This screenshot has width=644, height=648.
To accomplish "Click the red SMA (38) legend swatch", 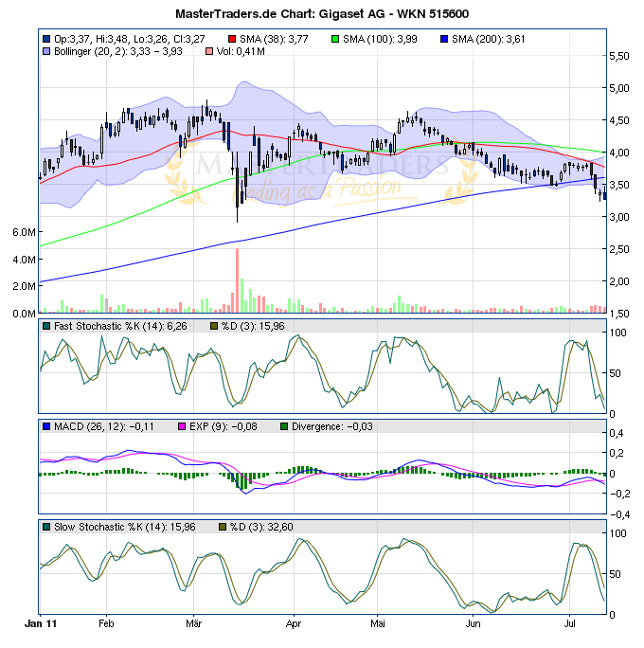I will 232,39.
